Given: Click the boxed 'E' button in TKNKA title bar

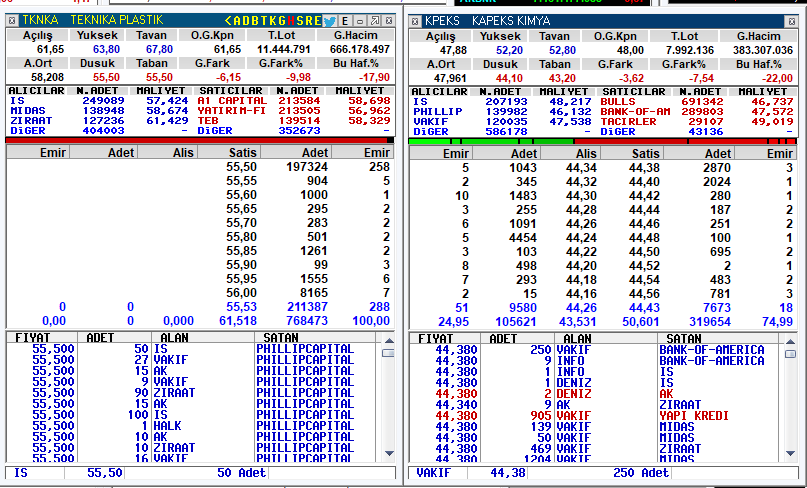Looking at the screenshot, I should click(345, 21).
